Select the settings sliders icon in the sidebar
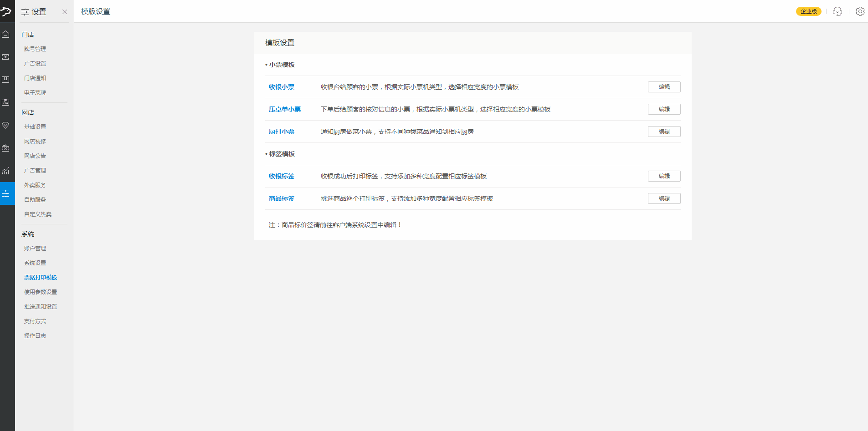Image resolution: width=868 pixels, height=431 pixels. pyautogui.click(x=5, y=193)
